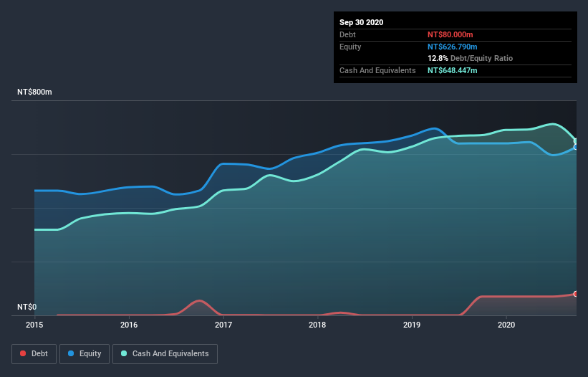This screenshot has height=377, width=588.
Task: Click the teal Cash end-point marker
Action: pyautogui.click(x=576, y=141)
